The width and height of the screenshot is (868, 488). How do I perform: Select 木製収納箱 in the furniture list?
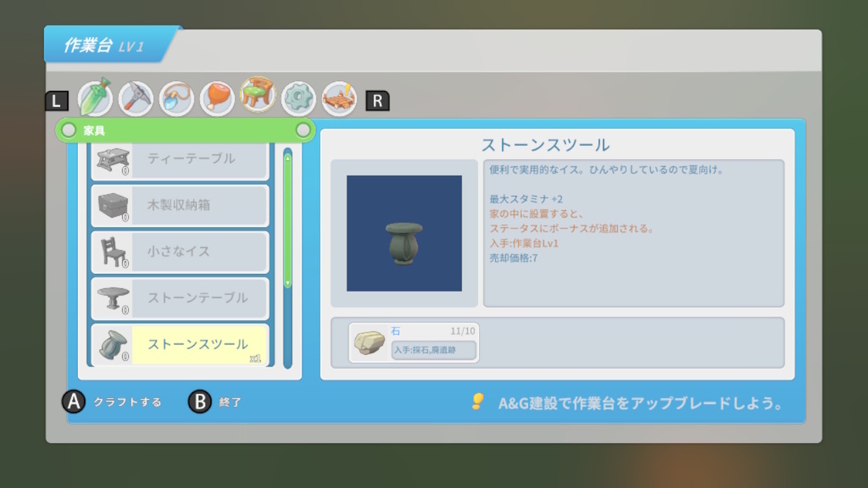tap(179, 205)
